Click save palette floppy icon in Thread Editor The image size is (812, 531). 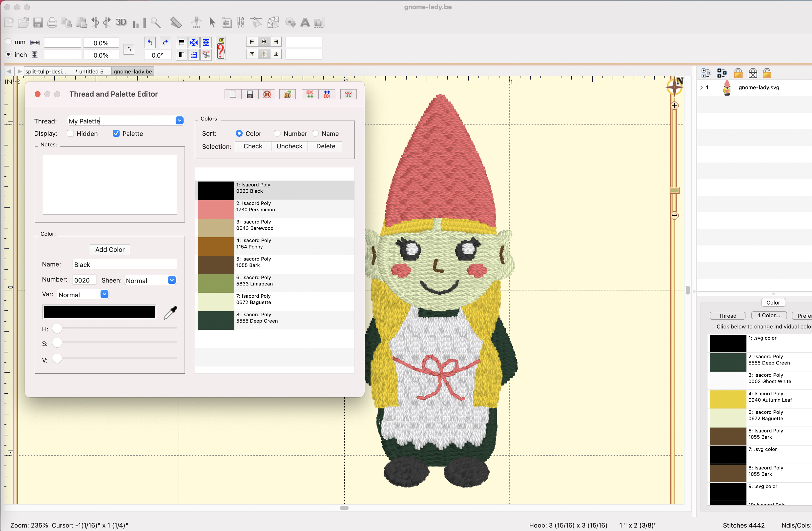point(250,94)
